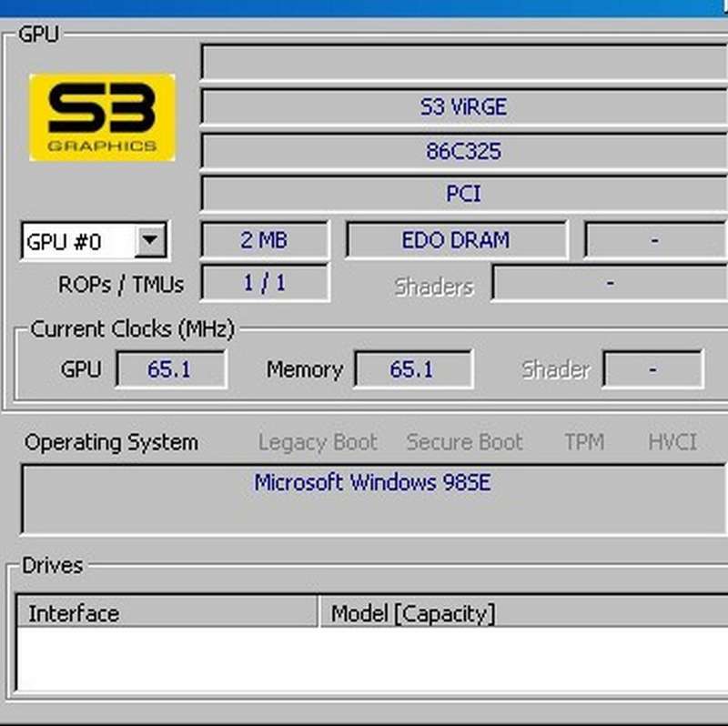Click the 2 MB memory size field
The image size is (728, 726).
click(x=265, y=240)
